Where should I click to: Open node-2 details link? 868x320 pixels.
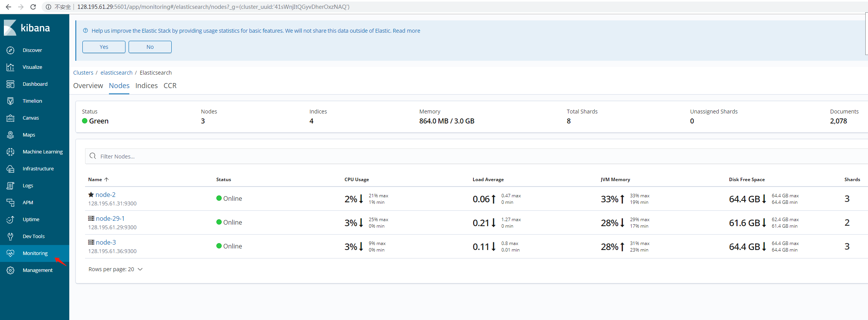tap(105, 195)
